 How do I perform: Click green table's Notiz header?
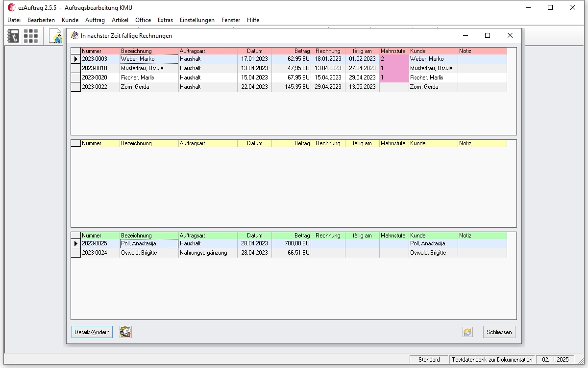point(483,236)
